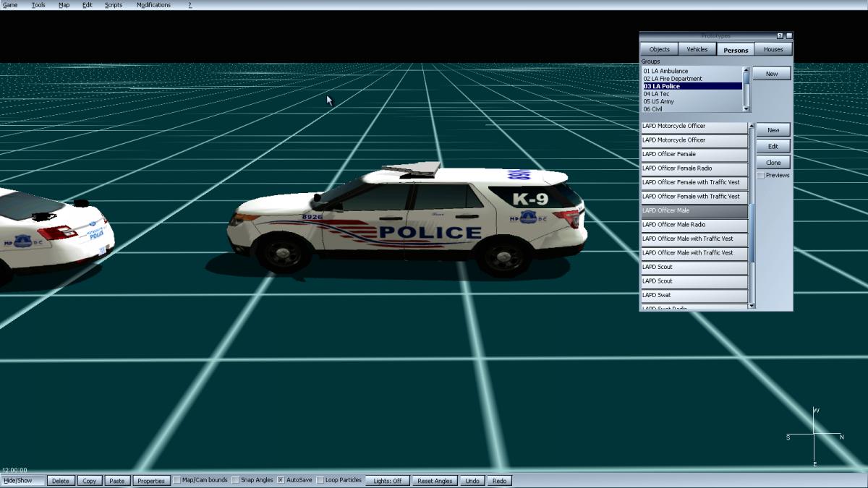Select the K-9 police SUV in viewport
The height and width of the screenshot is (488, 868).
(x=407, y=219)
